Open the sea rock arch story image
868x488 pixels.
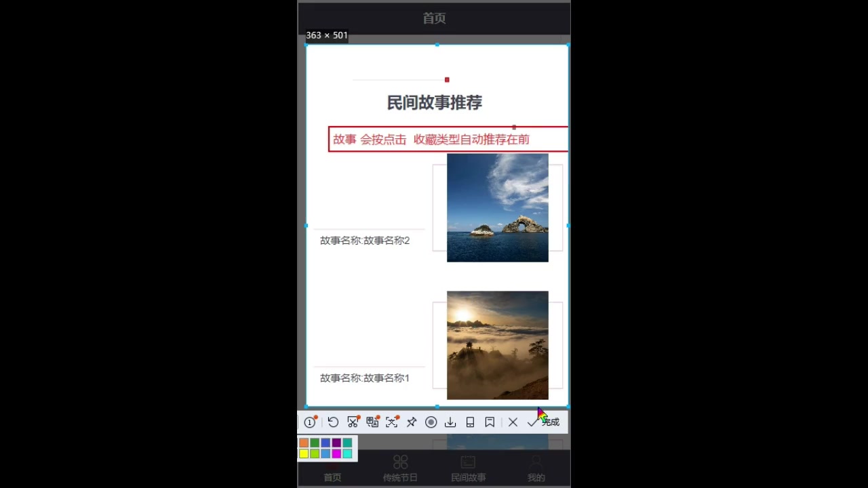[x=498, y=207]
